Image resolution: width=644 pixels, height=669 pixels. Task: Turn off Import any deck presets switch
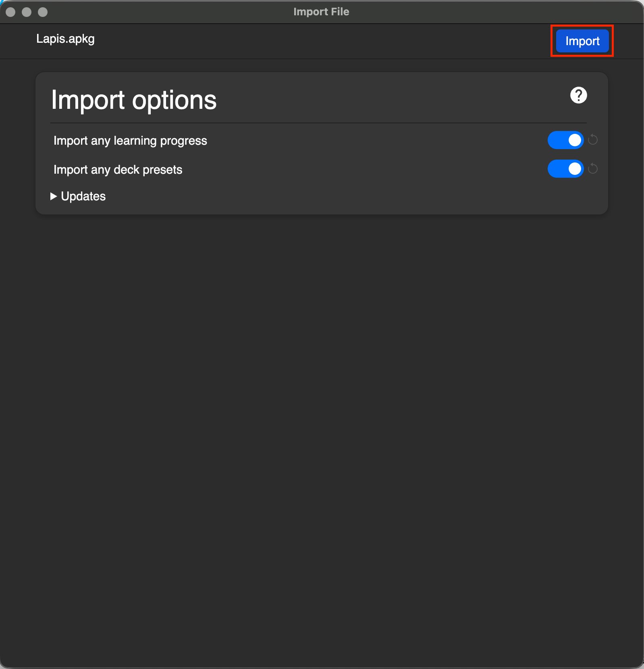point(565,168)
